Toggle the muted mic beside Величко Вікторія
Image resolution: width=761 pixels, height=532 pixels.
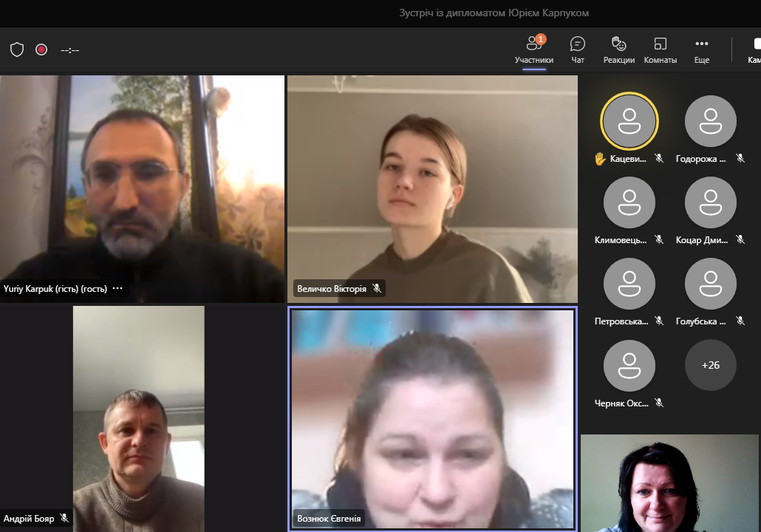[377, 289]
